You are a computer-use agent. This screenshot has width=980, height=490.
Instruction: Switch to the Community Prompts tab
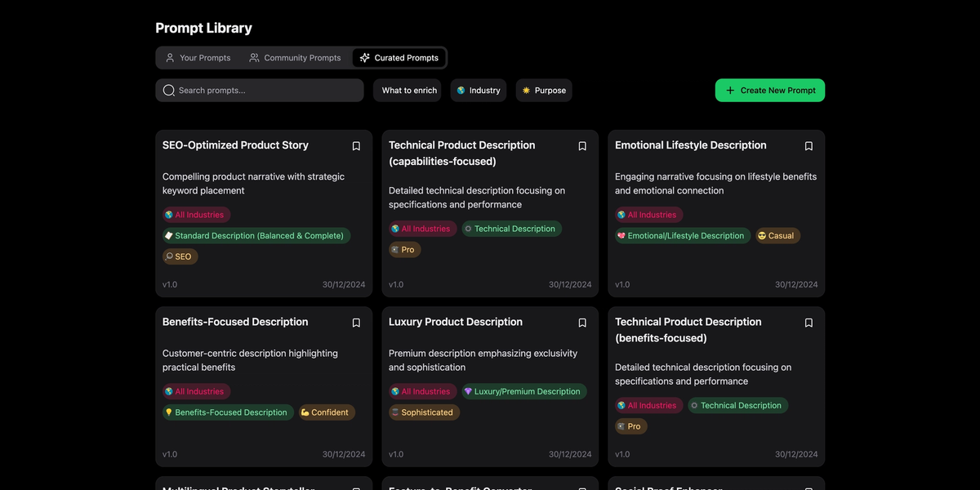(x=296, y=57)
